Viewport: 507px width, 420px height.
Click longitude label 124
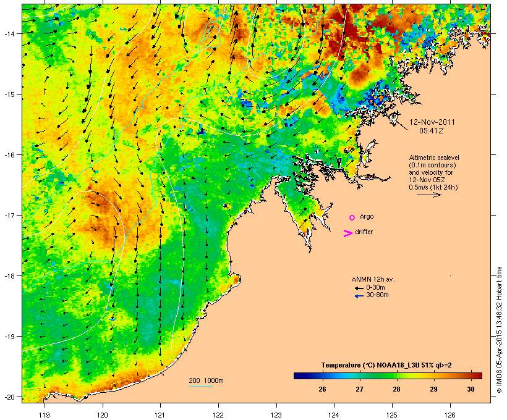coord(334,415)
